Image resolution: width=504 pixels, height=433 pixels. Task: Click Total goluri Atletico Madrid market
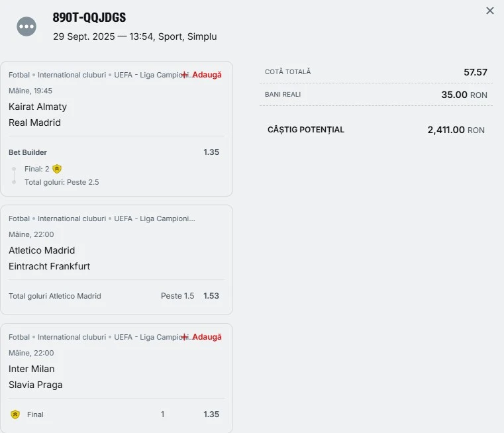pyautogui.click(x=55, y=296)
